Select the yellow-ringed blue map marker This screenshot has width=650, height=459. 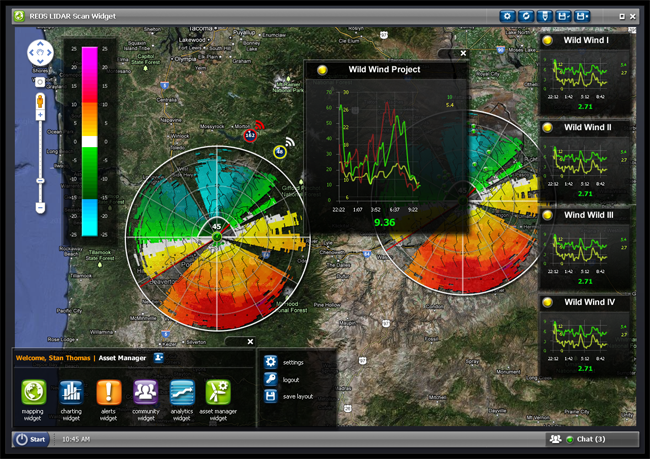coord(280,152)
